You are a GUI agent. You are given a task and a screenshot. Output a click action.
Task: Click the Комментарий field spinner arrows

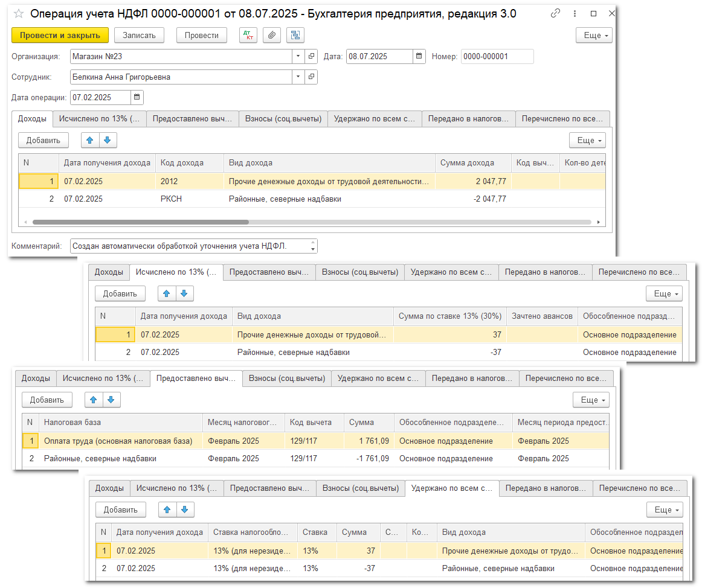tap(312, 246)
